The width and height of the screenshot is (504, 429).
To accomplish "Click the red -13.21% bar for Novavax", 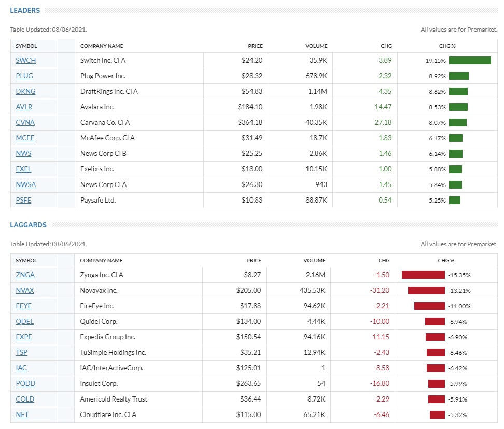I will coord(426,291).
